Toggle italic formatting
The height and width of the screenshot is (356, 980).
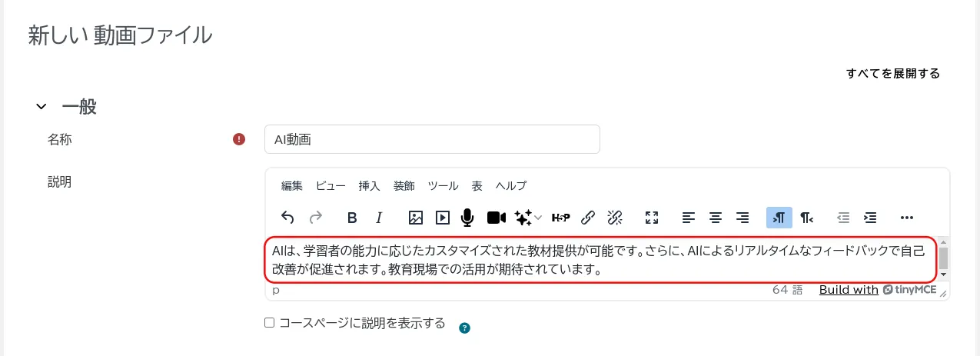pos(378,218)
